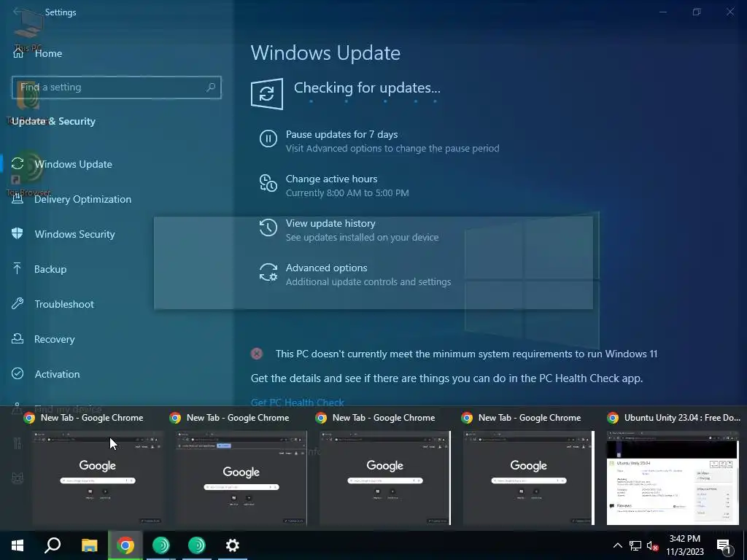Click the network status tray icon
The height and width of the screenshot is (560, 747).
pos(635,545)
